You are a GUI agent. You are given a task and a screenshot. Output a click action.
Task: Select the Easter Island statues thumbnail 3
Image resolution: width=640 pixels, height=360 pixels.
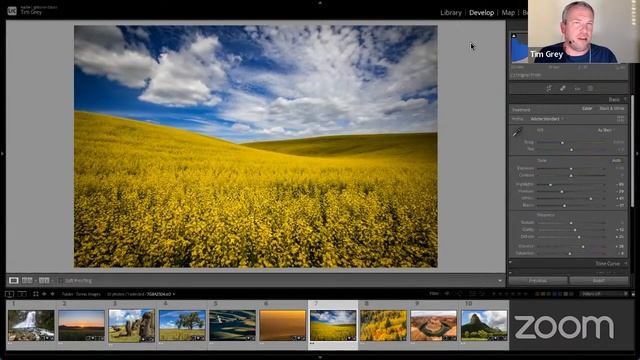coord(131,325)
